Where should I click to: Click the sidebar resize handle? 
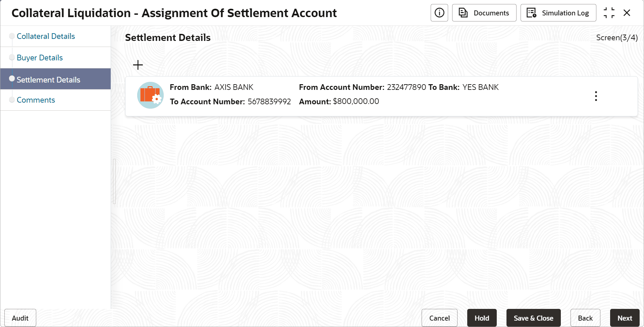[x=114, y=181]
